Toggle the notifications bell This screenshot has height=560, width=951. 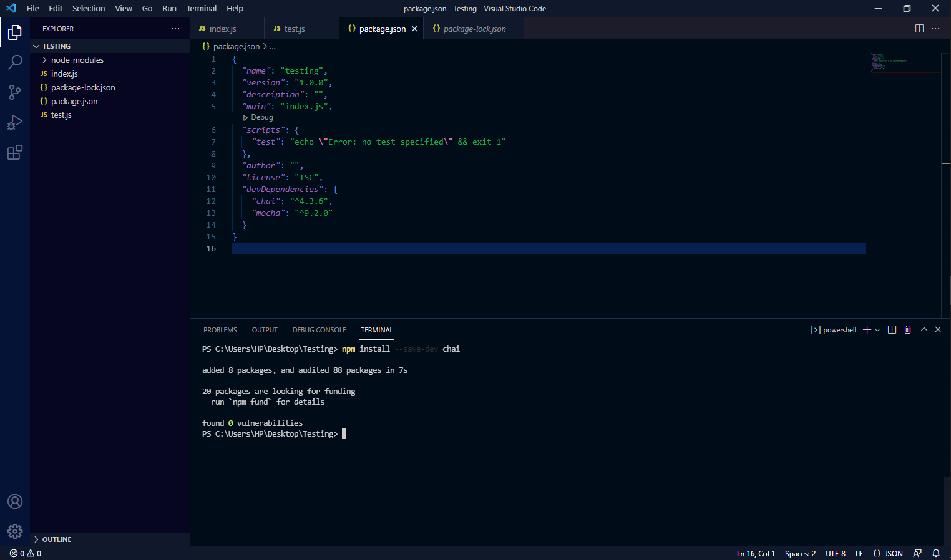coord(935,553)
